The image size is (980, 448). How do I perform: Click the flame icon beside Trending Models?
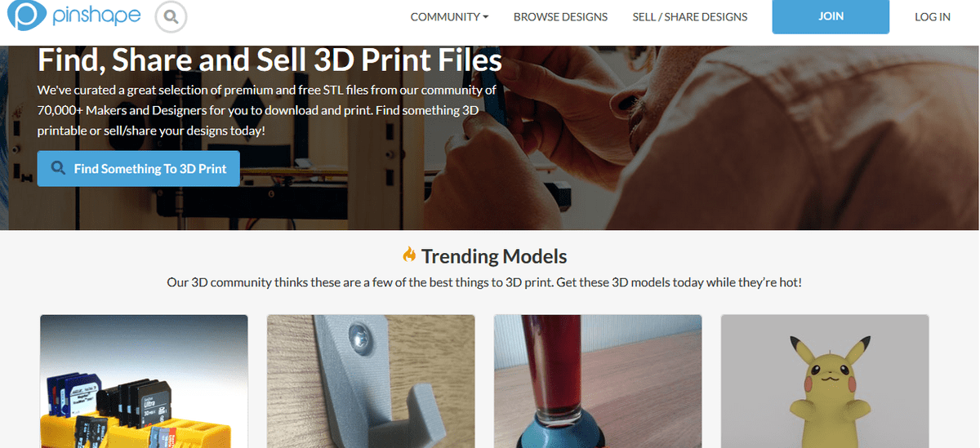coord(409,255)
